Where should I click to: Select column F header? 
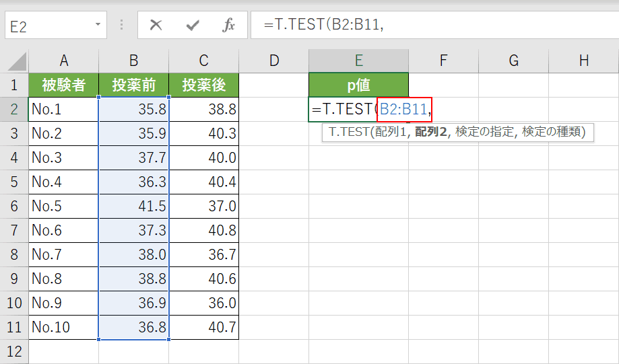[x=443, y=61]
